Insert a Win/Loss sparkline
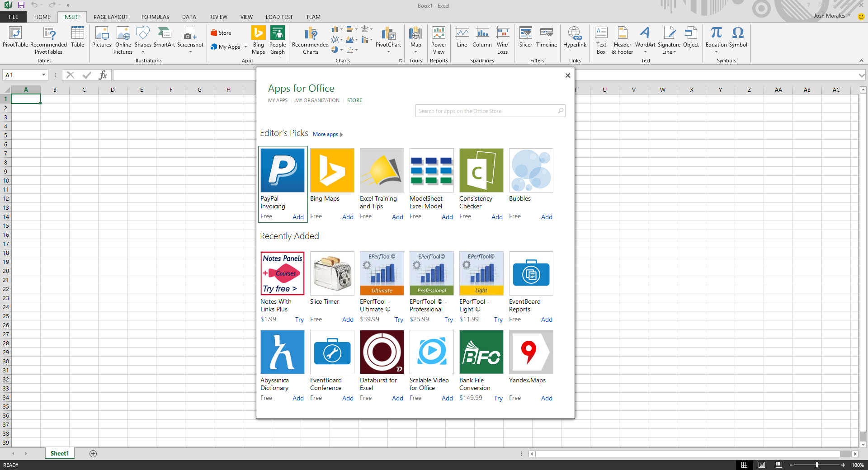 point(503,40)
